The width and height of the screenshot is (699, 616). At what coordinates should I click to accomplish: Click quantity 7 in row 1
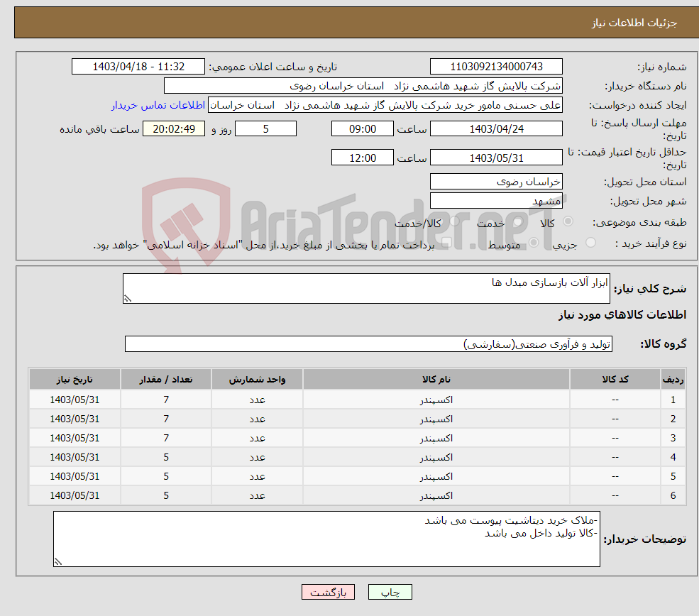166,400
